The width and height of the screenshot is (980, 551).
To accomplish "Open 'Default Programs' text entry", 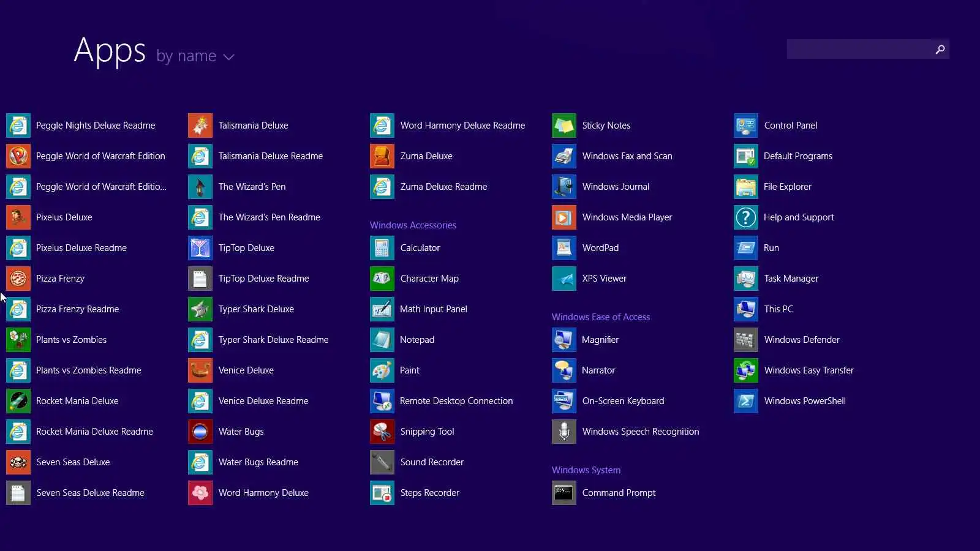I will click(798, 156).
